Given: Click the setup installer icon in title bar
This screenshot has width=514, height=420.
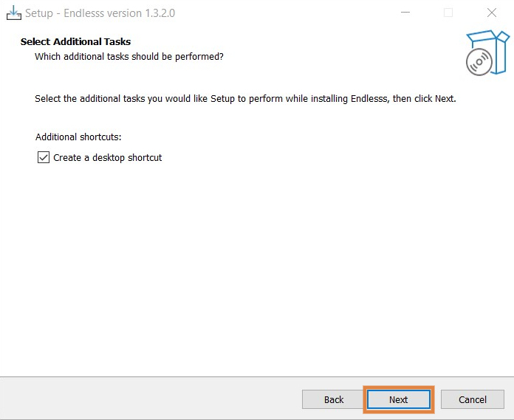Looking at the screenshot, I should pos(13,13).
